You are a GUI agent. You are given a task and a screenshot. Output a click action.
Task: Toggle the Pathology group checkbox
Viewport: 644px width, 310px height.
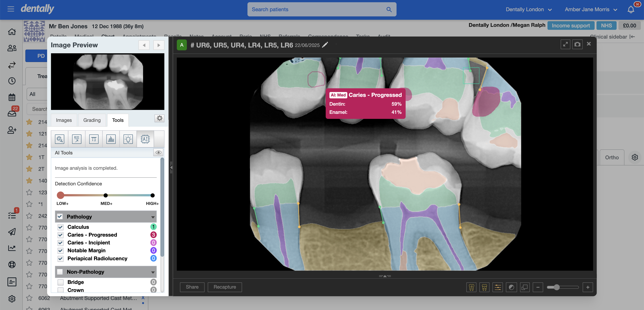[60, 216]
